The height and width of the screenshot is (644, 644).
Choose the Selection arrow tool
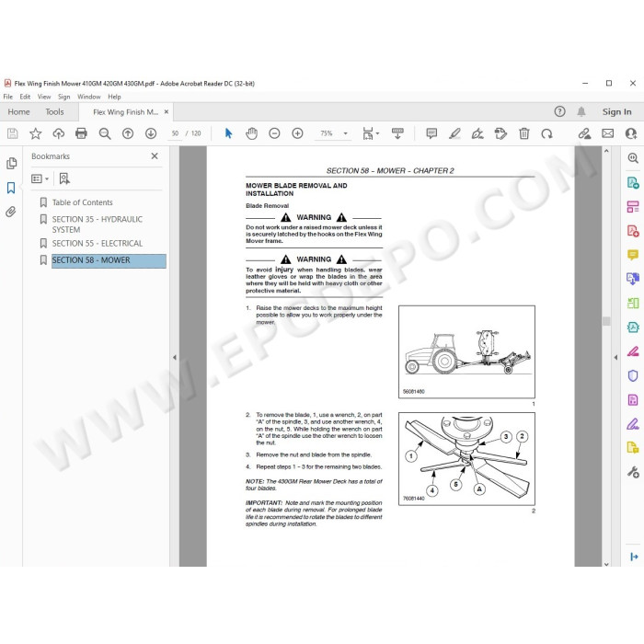[x=228, y=133]
